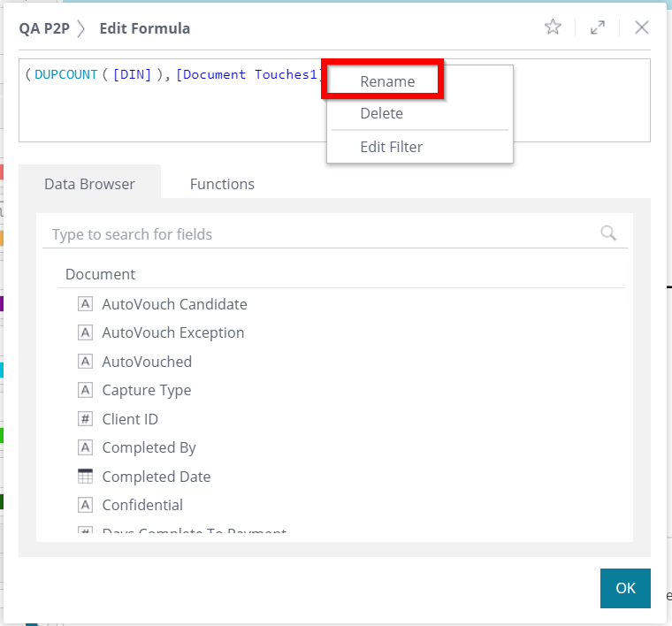Viewport: 672px width, 626px height.
Task: Click the number type icon beside Client ID
Action: (86, 419)
